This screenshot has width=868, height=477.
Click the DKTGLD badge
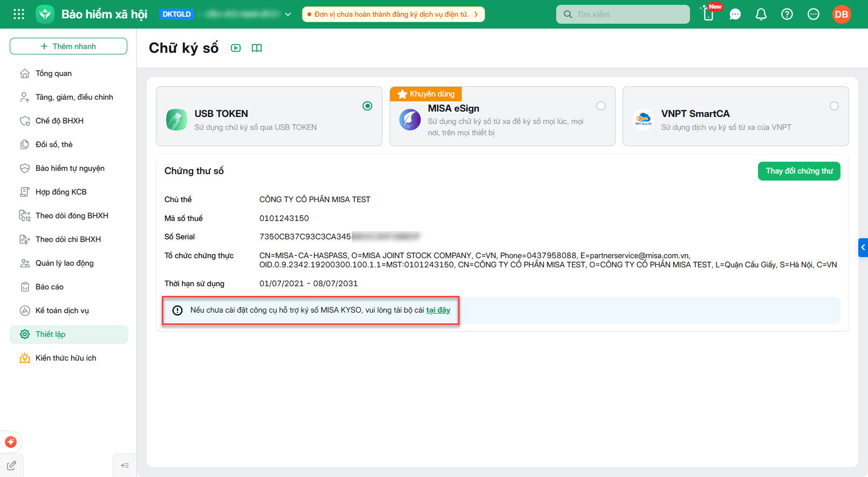tap(177, 15)
